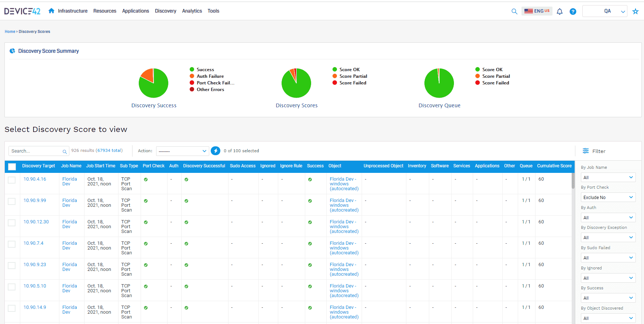The image size is (644, 324).
Task: Click the home icon beside Infrastructure
Action: pyautogui.click(x=51, y=11)
